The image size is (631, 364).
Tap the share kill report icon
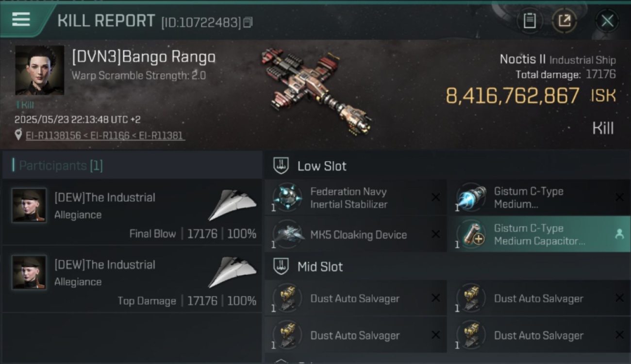coord(565,20)
